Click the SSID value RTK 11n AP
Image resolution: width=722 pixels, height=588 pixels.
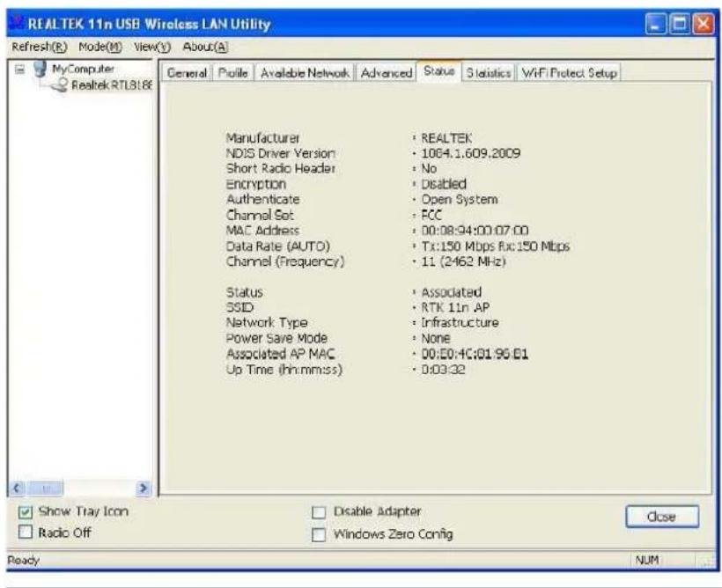455,307
